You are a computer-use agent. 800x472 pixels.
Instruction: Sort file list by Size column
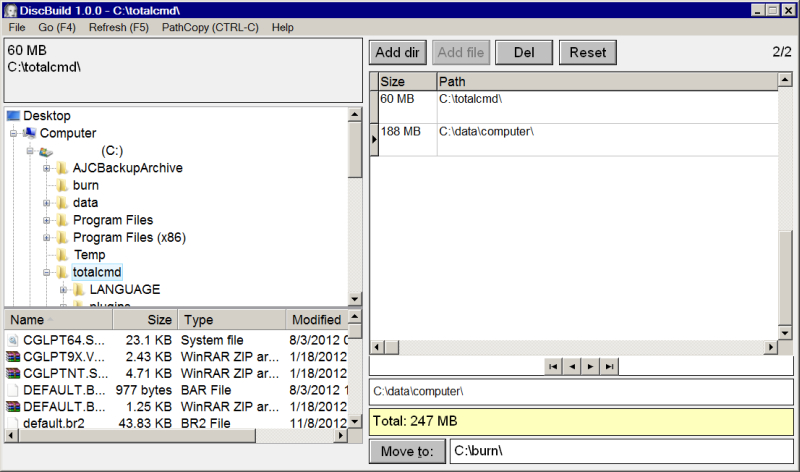click(145, 320)
